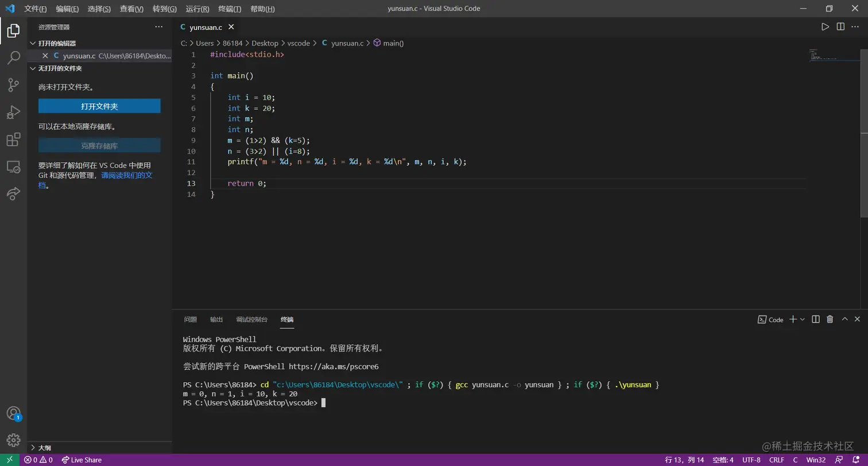Open the 查看(V) menu
The height and width of the screenshot is (466, 868).
point(131,9)
